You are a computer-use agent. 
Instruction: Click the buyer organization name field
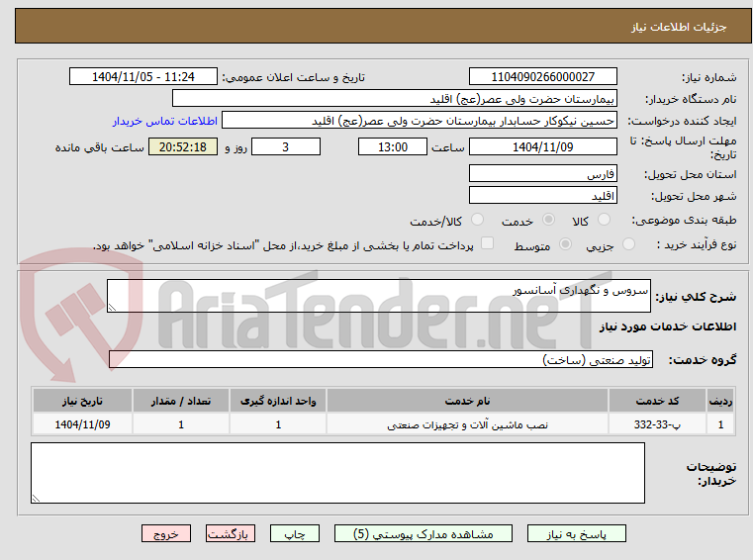coord(394,99)
